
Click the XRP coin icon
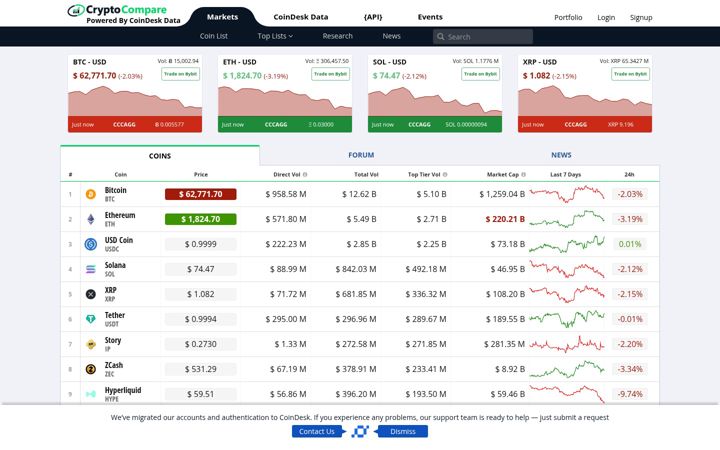(x=91, y=294)
